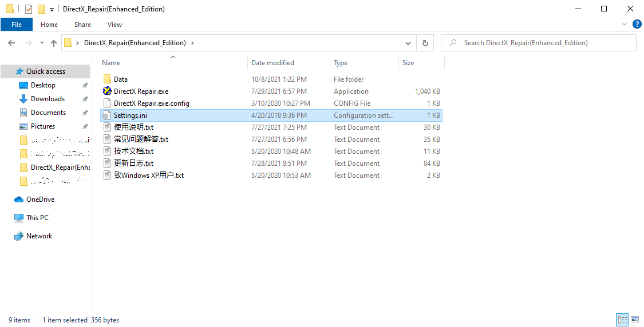Click the 84 KB size cell
Viewport: 644px width, 327px height.
click(432, 163)
